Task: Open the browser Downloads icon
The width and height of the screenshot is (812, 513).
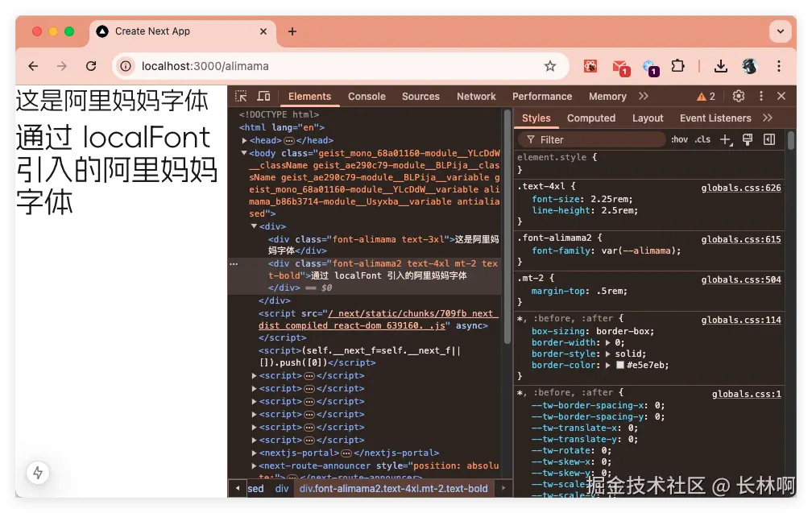Action: coord(720,66)
